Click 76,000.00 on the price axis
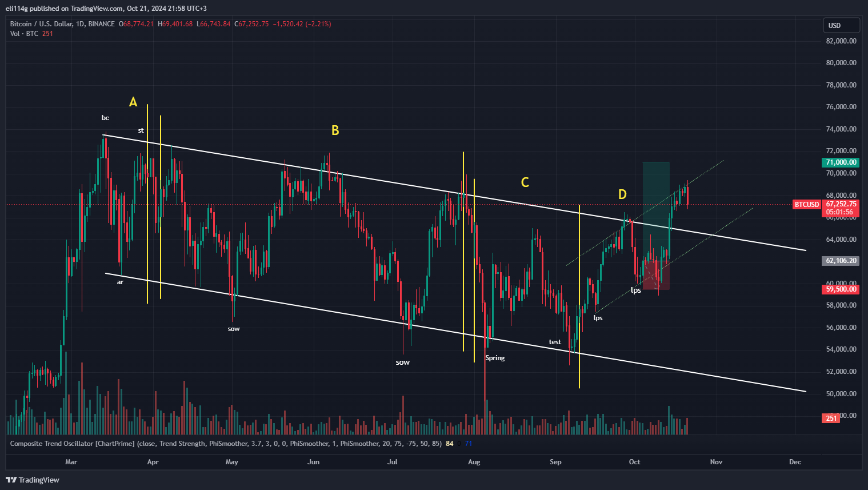Image resolution: width=868 pixels, height=490 pixels. point(841,107)
